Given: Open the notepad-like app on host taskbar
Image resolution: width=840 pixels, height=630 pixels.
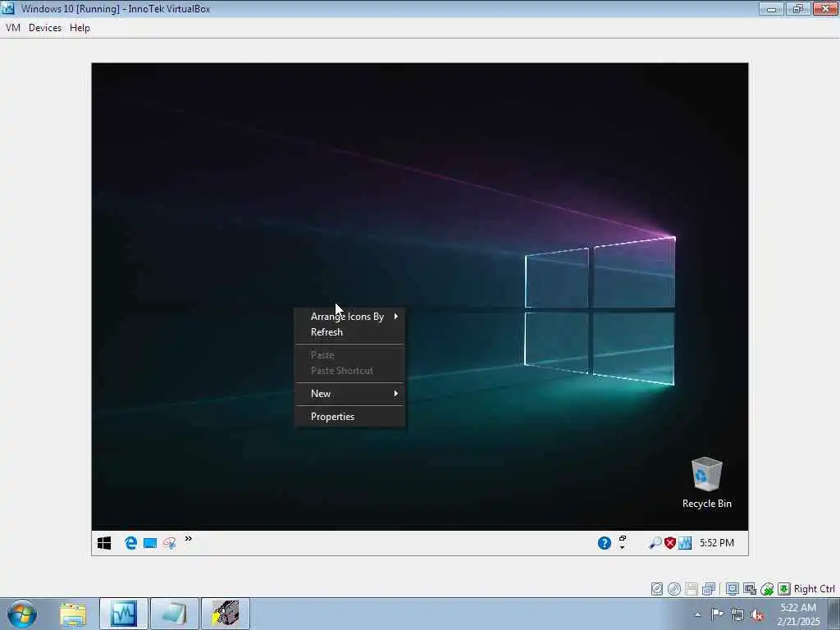Looking at the screenshot, I should pos(175,614).
